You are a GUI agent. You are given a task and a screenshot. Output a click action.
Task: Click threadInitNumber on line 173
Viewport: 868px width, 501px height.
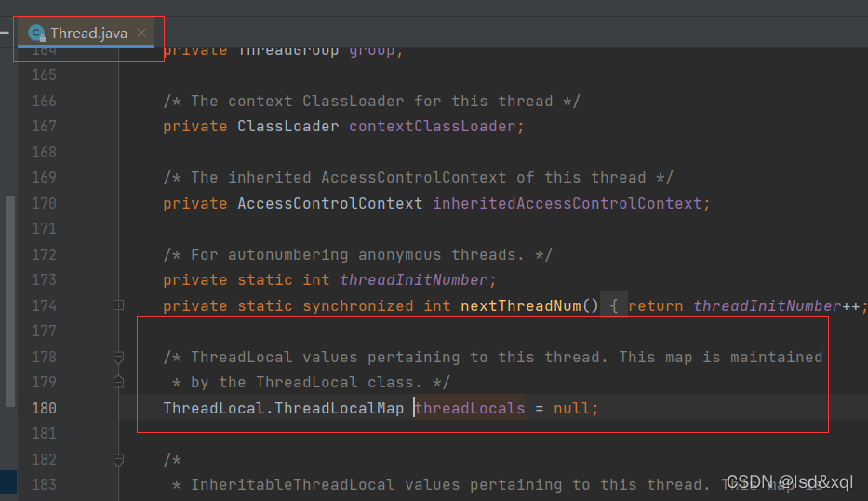pos(414,280)
